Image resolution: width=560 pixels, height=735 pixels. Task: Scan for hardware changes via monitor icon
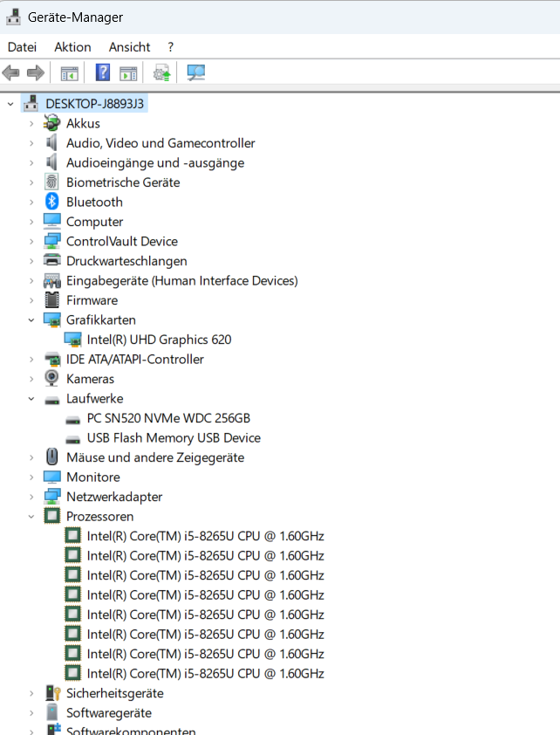click(x=195, y=72)
